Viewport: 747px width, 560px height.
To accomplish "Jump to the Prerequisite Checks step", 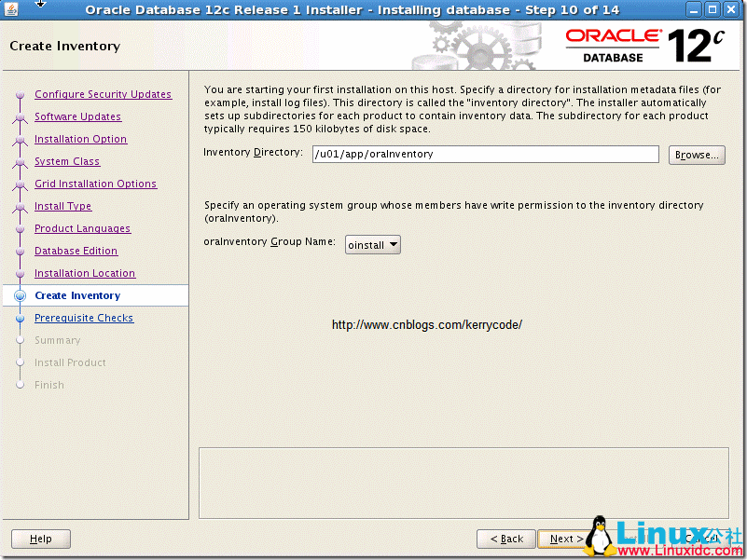I will [x=84, y=318].
